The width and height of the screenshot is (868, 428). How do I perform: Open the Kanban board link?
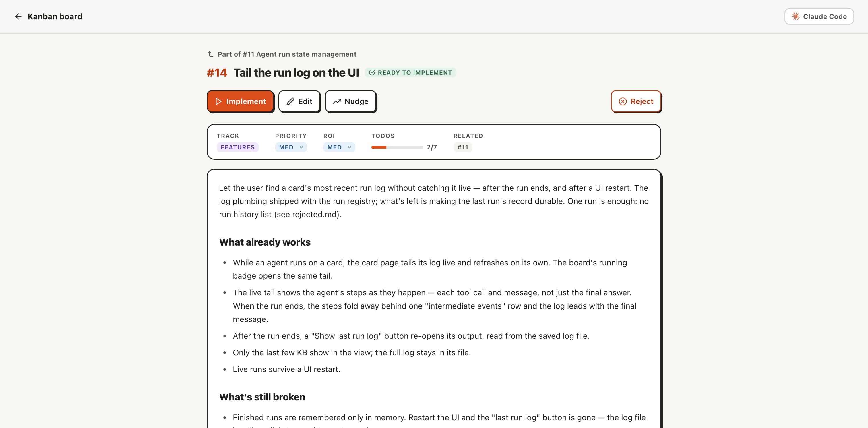click(x=55, y=17)
